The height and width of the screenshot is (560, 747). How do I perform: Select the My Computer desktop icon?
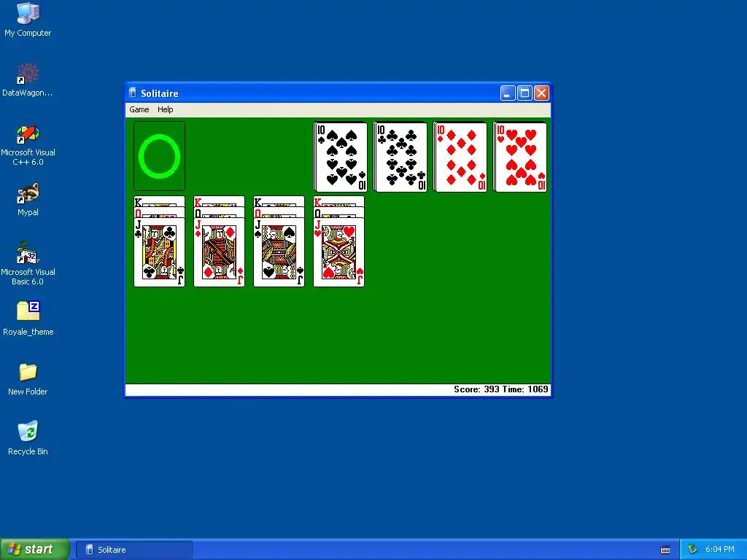pyautogui.click(x=28, y=20)
